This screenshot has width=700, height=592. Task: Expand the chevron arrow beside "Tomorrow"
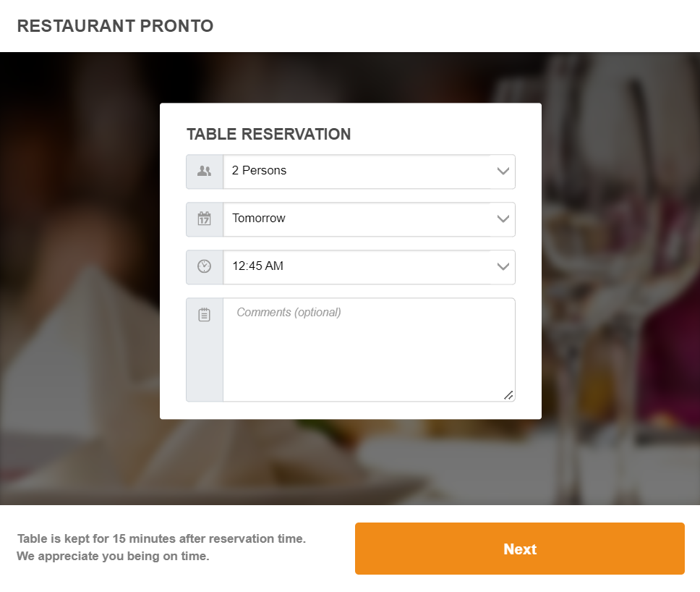(503, 219)
